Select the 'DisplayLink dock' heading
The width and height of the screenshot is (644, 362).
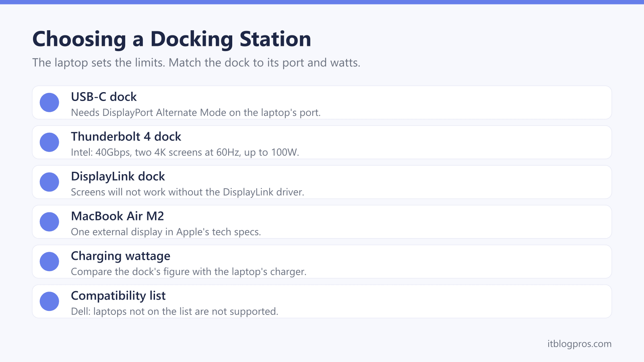(118, 177)
